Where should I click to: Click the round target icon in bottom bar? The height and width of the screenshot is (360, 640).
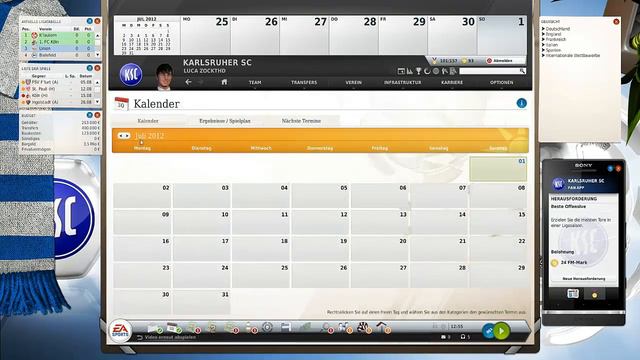point(267,327)
